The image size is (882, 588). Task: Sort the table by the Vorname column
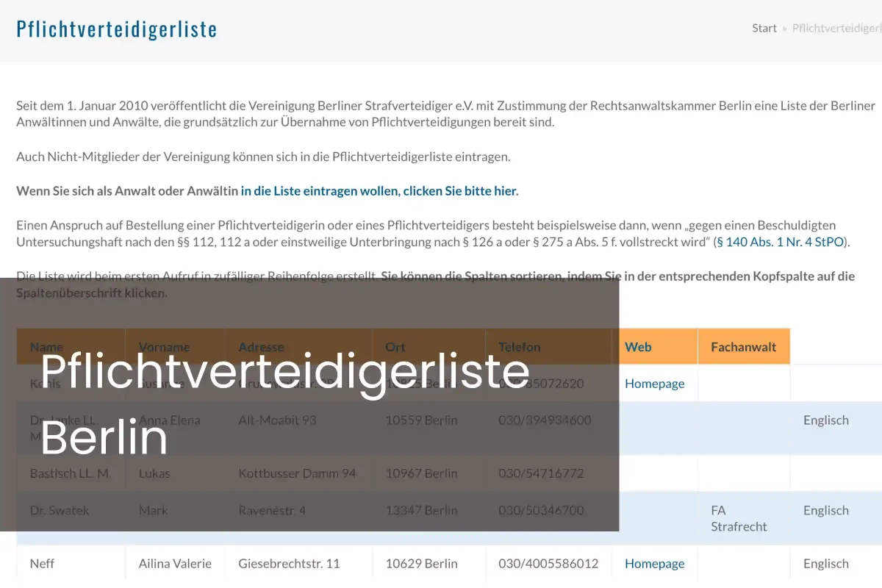point(165,346)
